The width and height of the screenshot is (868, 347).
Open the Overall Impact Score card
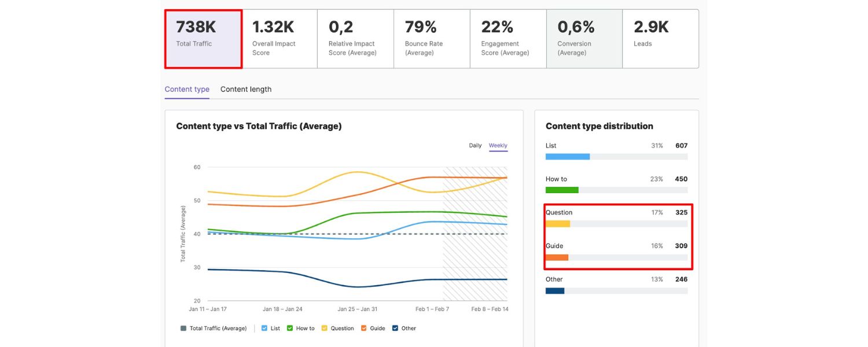(x=279, y=39)
